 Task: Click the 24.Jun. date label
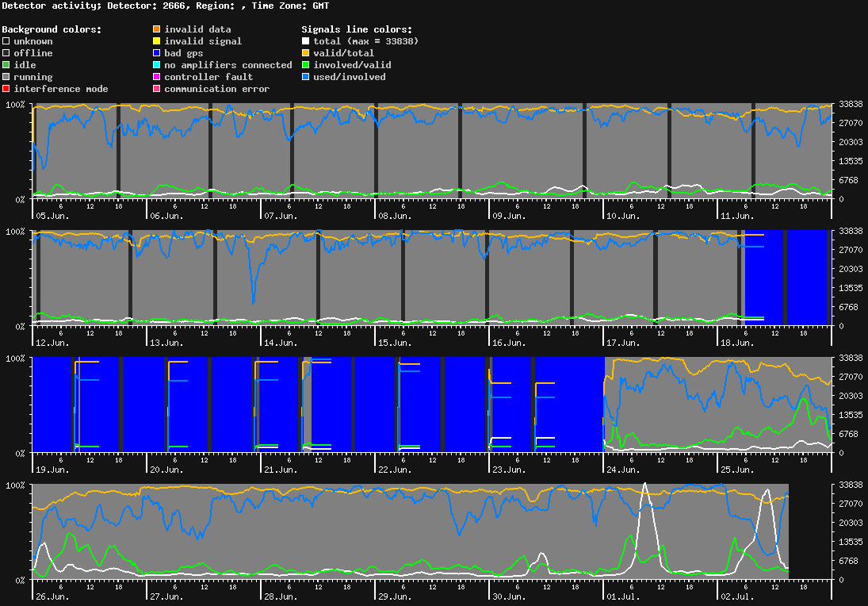click(x=623, y=470)
